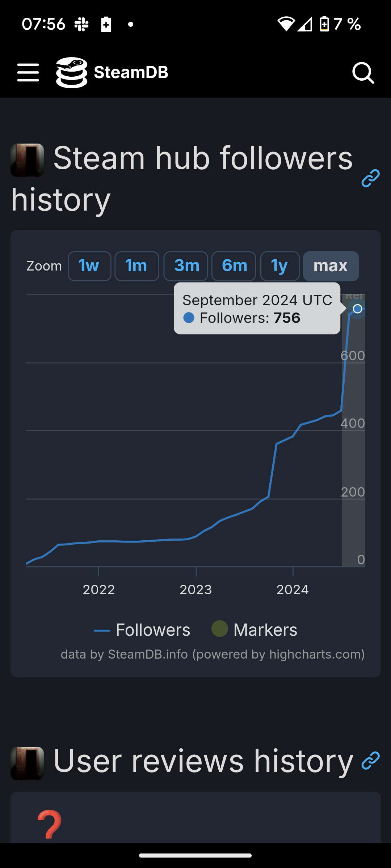
Task: Set chart zoom to 1w
Action: click(x=89, y=266)
